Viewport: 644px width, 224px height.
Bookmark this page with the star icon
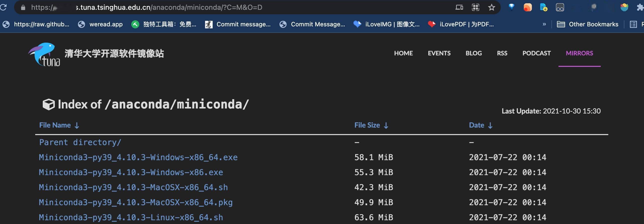491,7
